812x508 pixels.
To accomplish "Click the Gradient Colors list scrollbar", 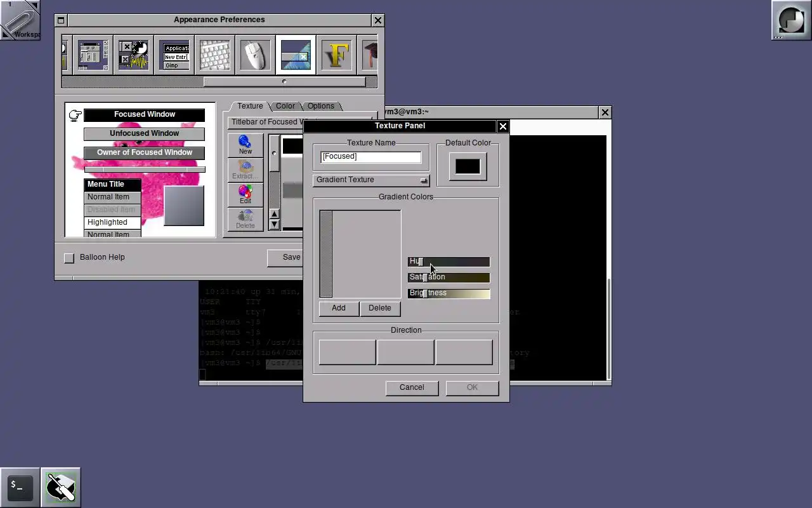I will (x=326, y=254).
